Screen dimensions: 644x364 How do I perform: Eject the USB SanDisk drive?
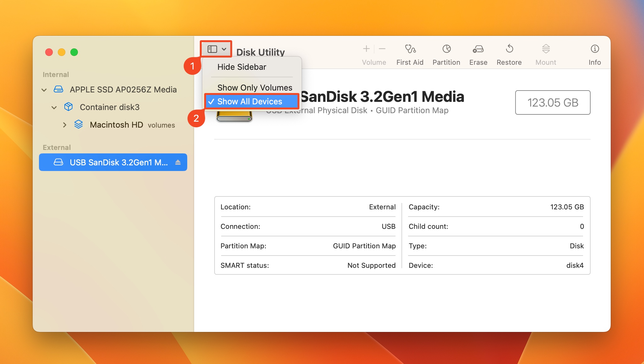178,162
